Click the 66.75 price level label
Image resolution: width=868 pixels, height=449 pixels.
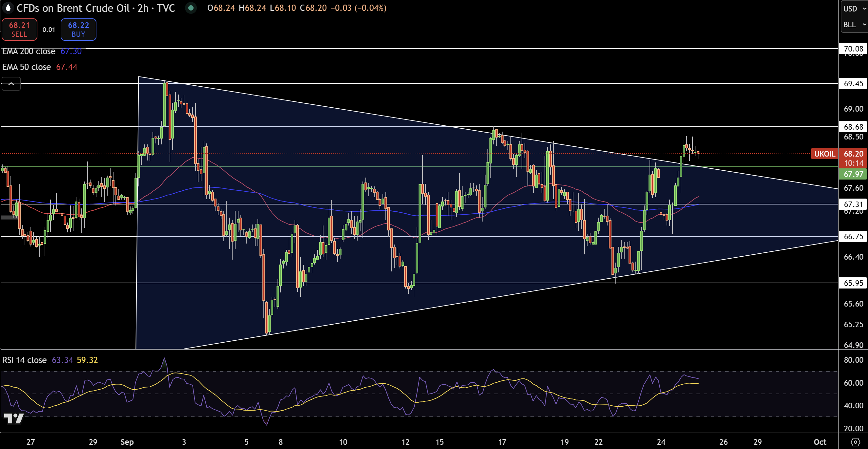[853, 236]
